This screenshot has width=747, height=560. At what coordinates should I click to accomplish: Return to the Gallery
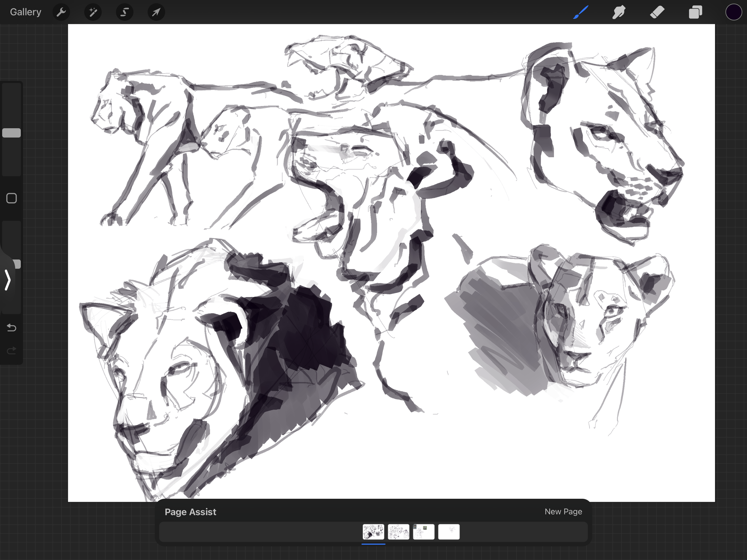26,12
